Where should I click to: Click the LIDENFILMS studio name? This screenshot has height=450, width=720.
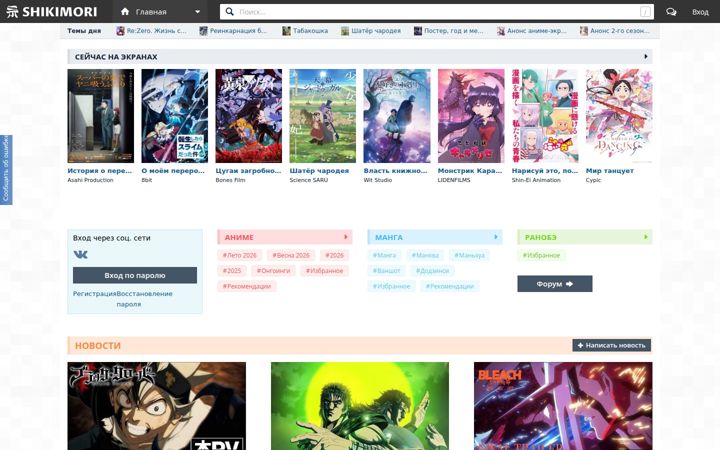tap(454, 180)
